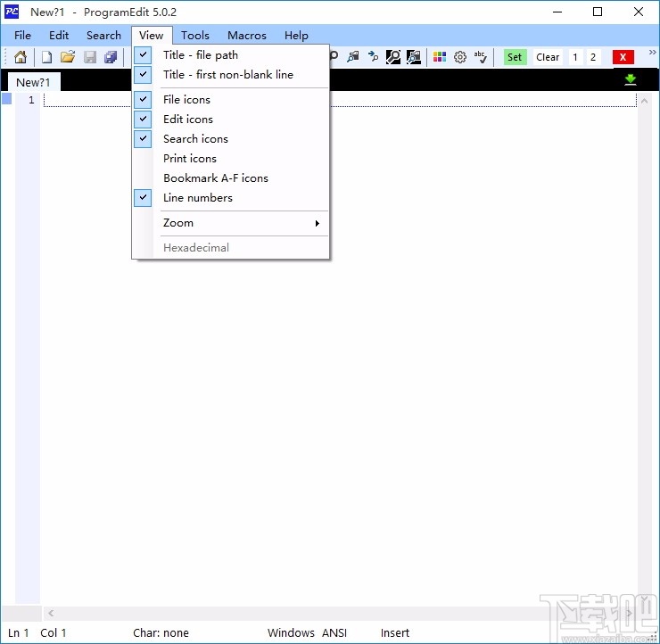Click into the first editor line
The height and width of the screenshot is (644, 660).
coord(340,100)
